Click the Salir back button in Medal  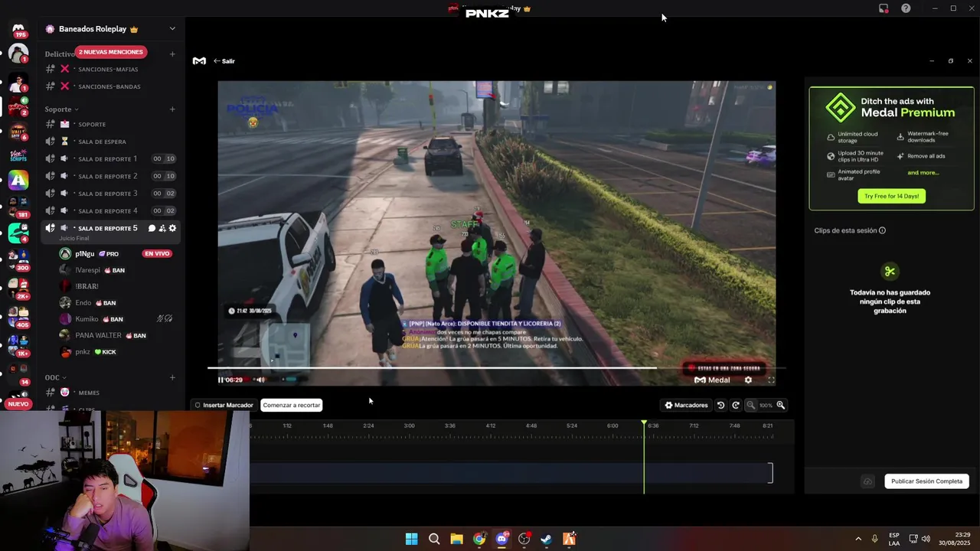pyautogui.click(x=224, y=61)
